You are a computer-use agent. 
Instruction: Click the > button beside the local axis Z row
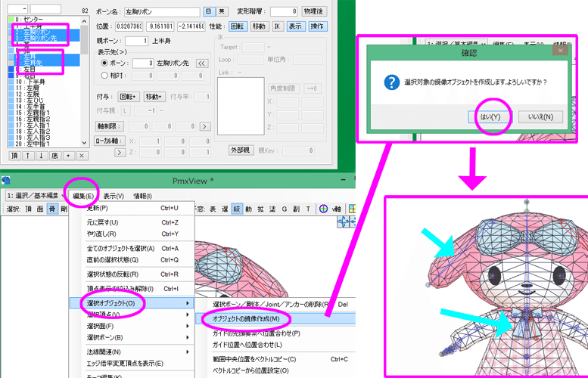(120, 152)
